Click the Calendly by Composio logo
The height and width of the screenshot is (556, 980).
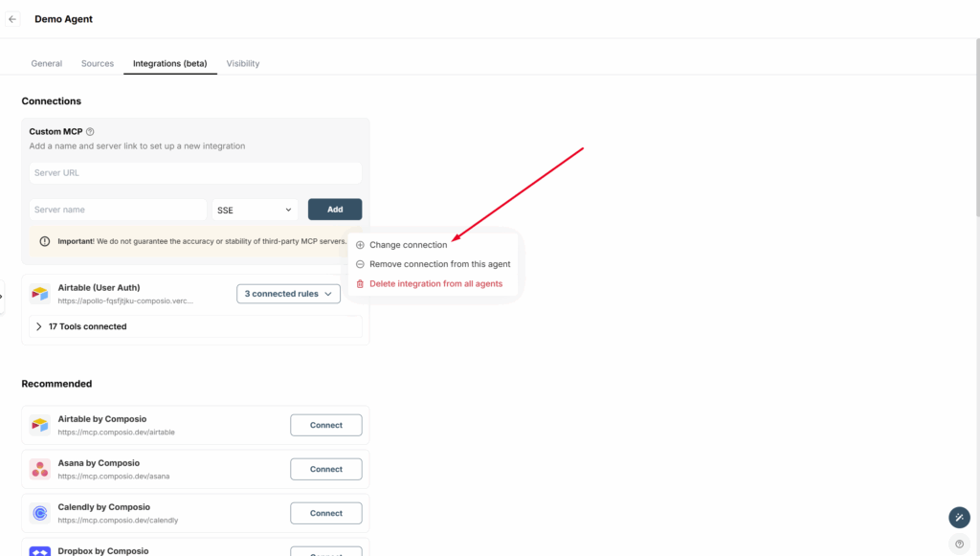tap(39, 513)
